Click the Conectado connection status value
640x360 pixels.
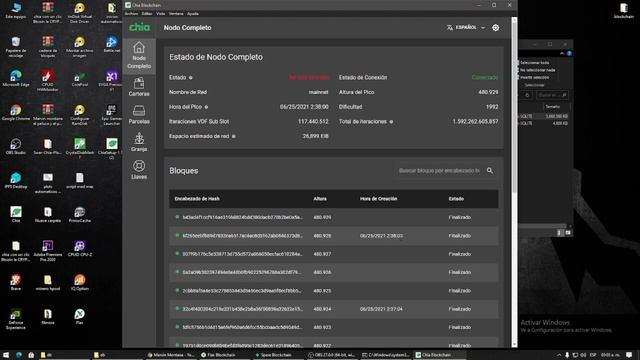(x=484, y=78)
